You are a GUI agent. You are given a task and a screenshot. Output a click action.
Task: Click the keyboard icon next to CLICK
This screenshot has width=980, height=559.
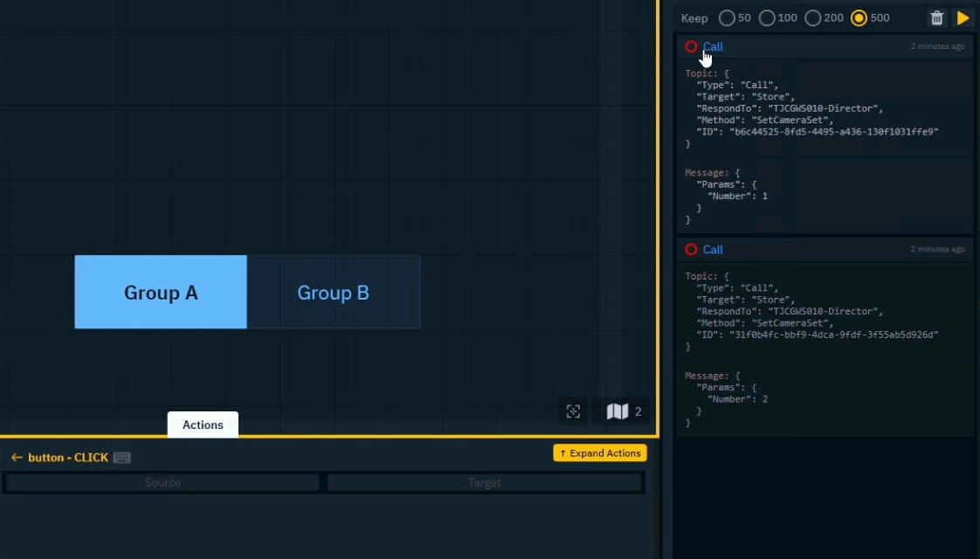pos(121,458)
